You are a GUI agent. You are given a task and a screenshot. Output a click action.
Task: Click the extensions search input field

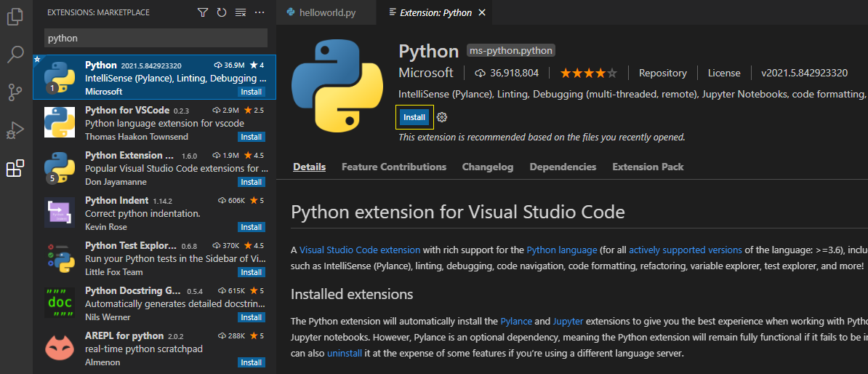[156, 38]
